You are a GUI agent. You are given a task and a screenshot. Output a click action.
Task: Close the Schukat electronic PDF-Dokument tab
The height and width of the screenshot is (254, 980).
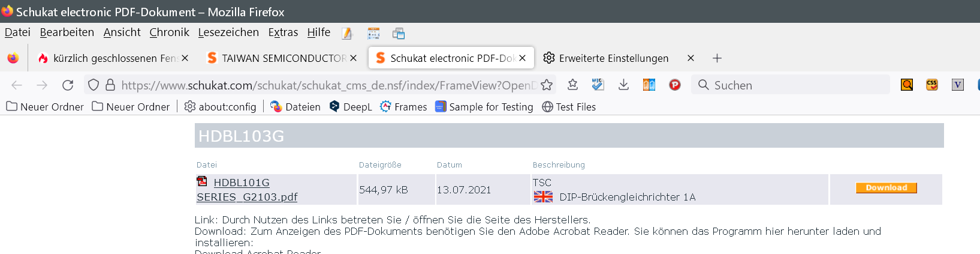click(x=523, y=58)
